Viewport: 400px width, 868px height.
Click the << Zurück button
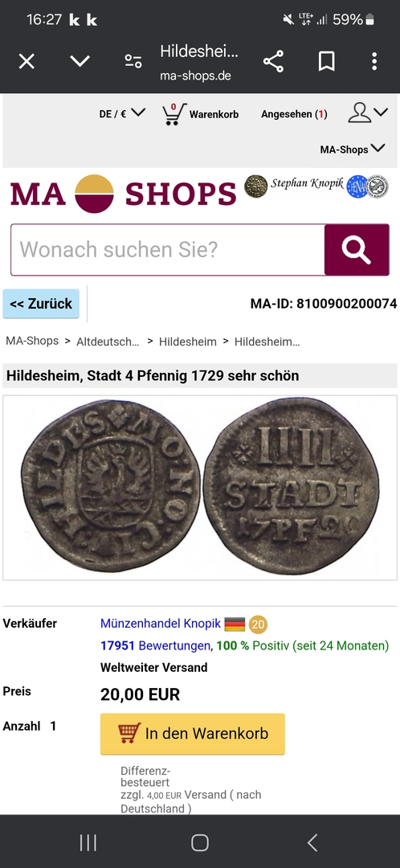[41, 304]
